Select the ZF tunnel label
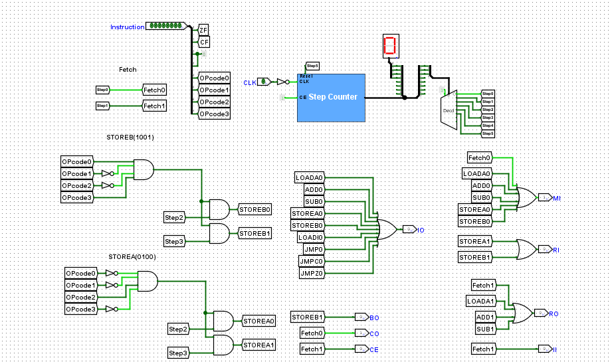 coord(203,30)
